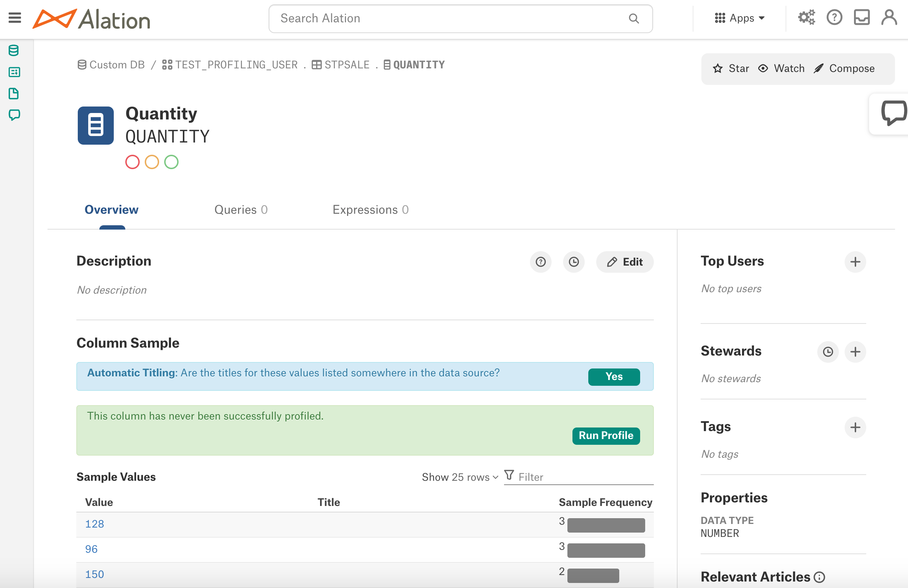The width and height of the screenshot is (908, 588).
Task: Switch to the Queries tab
Action: [239, 210]
